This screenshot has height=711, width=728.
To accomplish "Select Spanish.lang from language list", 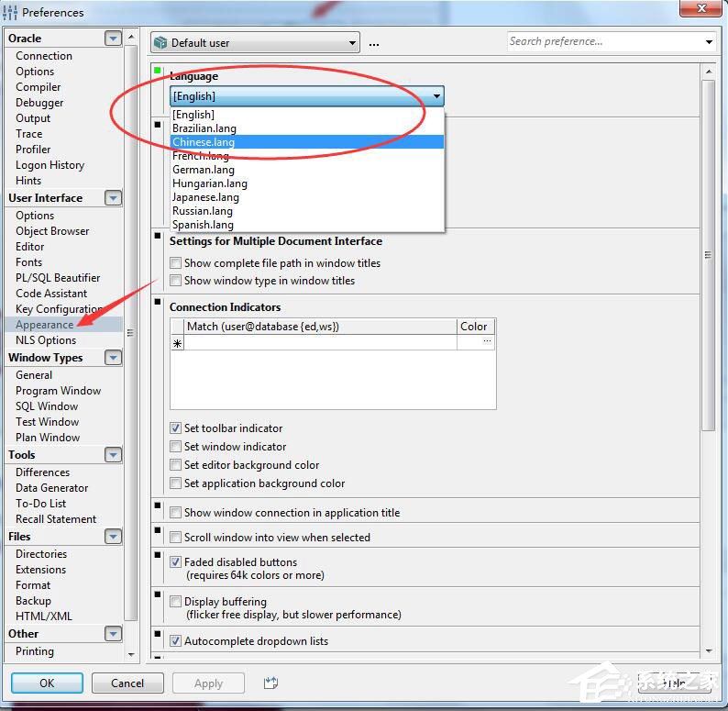I will tap(307, 225).
